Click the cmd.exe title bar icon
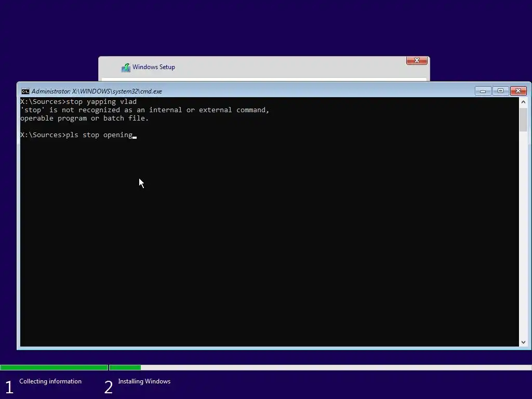 [25, 91]
